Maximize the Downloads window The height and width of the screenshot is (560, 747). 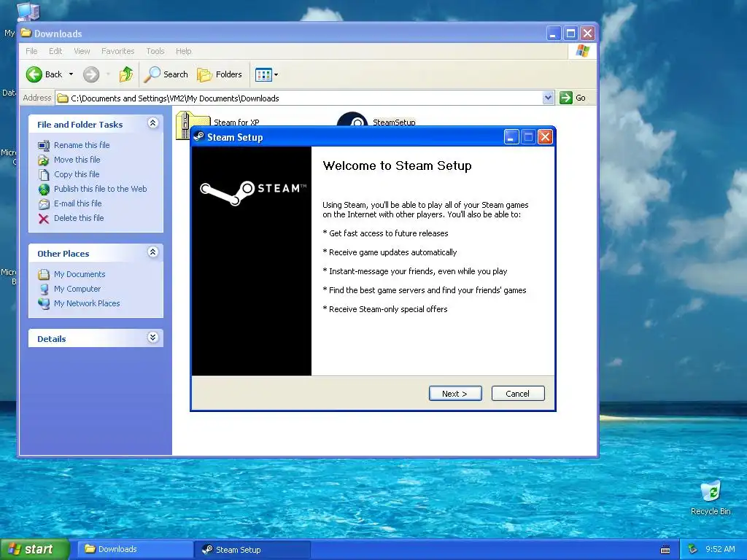point(570,34)
